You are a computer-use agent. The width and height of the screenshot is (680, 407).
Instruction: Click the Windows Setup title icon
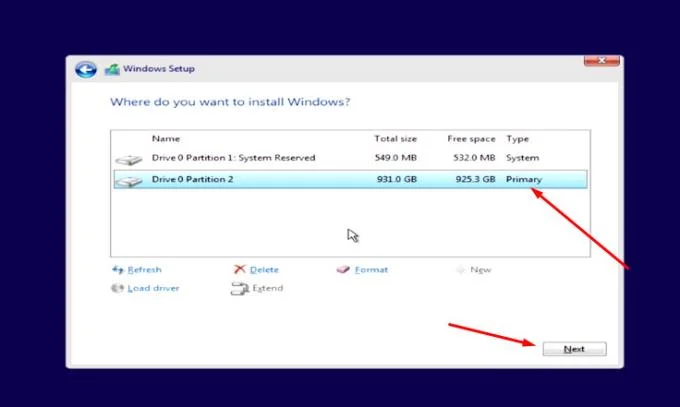112,69
